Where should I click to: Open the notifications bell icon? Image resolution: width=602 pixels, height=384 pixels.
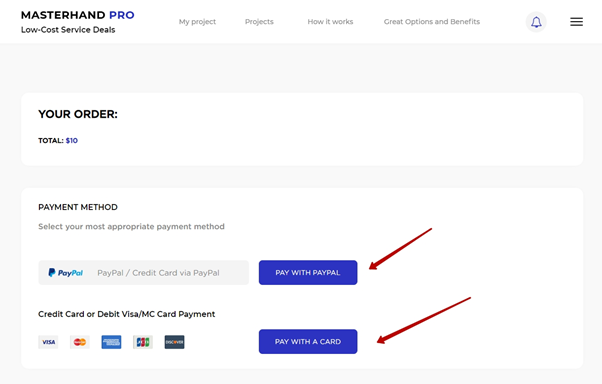tap(536, 22)
